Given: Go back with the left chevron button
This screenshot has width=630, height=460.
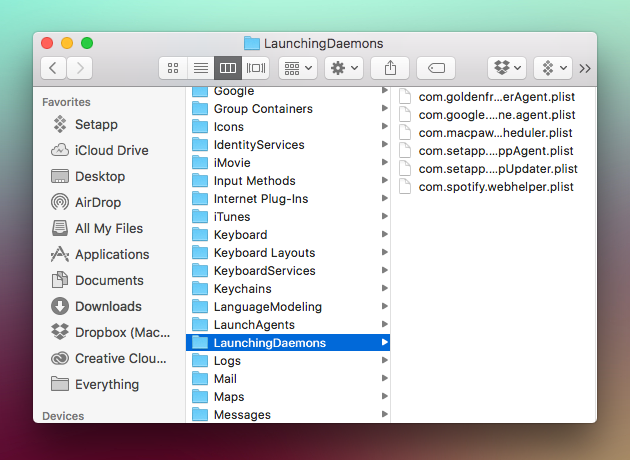Looking at the screenshot, I should point(53,68).
